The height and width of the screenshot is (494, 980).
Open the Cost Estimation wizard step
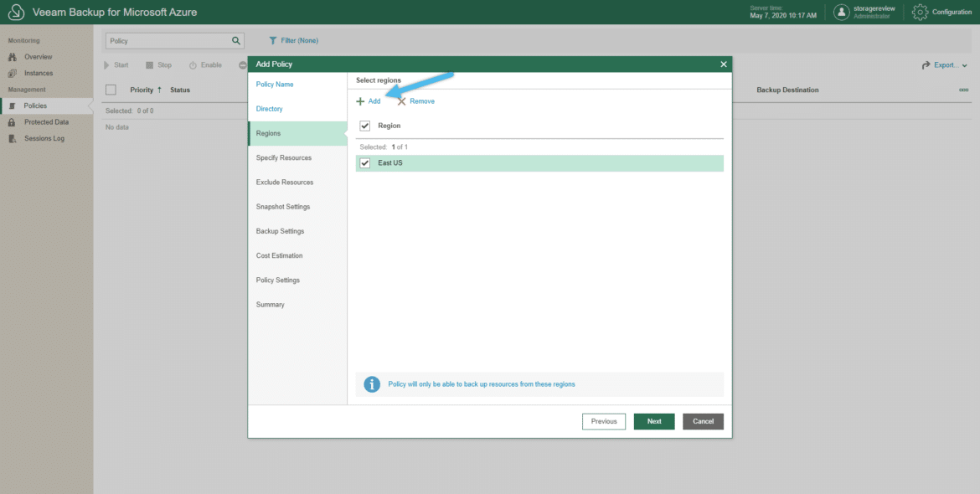tap(280, 255)
